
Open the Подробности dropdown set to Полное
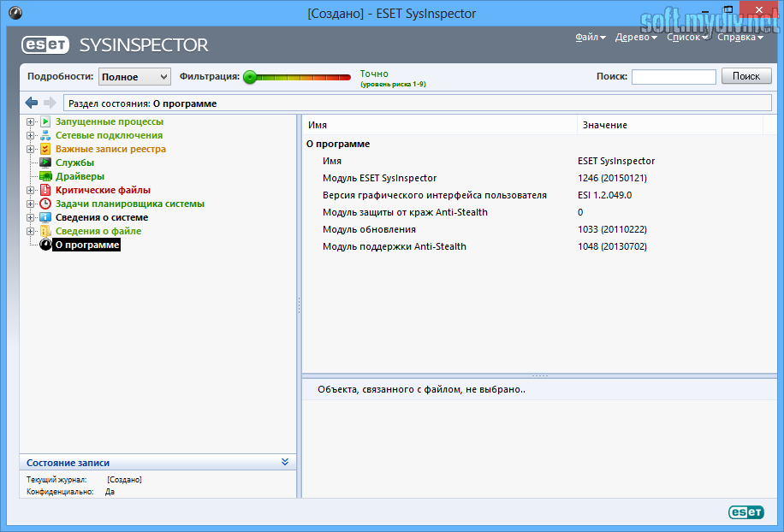(x=134, y=76)
